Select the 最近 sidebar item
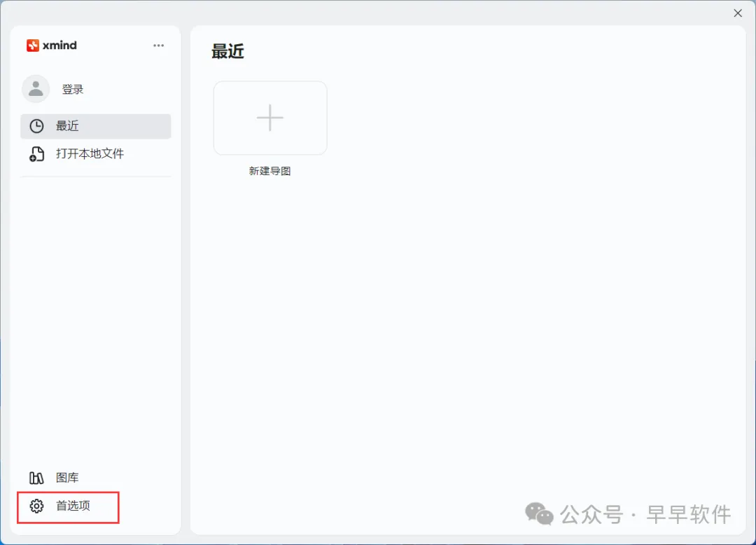The image size is (756, 545). click(95, 126)
